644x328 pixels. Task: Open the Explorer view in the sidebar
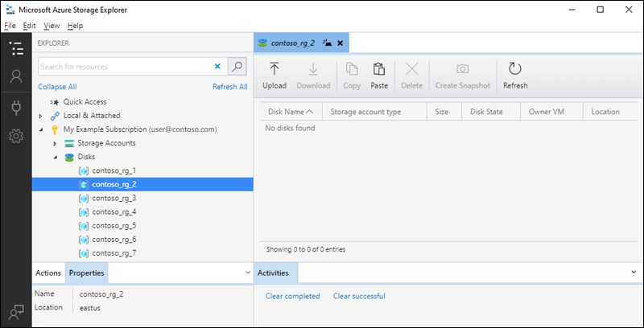(x=16, y=48)
